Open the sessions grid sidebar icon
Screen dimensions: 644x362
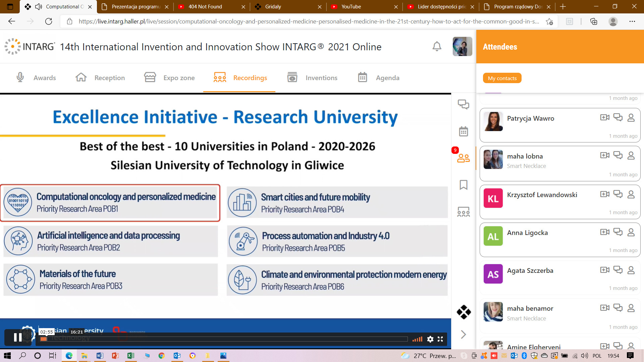click(464, 212)
